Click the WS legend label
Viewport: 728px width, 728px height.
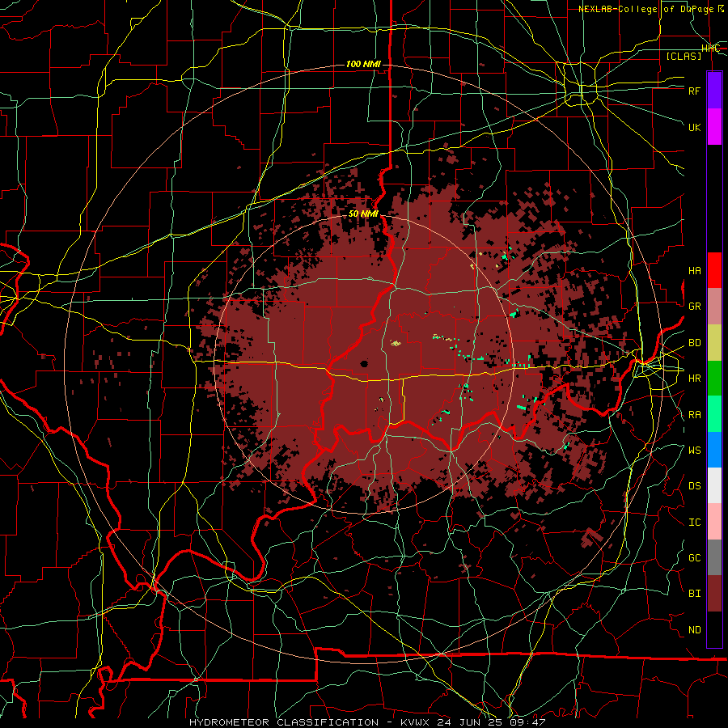[694, 451]
